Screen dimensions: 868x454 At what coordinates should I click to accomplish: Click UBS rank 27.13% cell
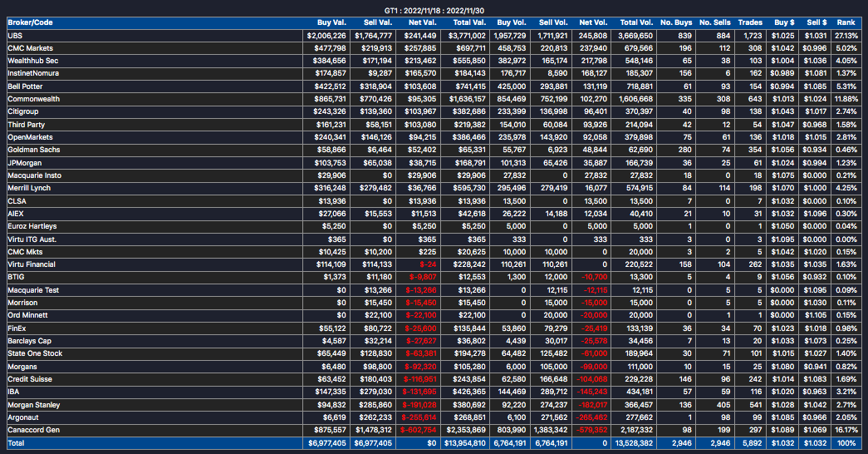846,36
